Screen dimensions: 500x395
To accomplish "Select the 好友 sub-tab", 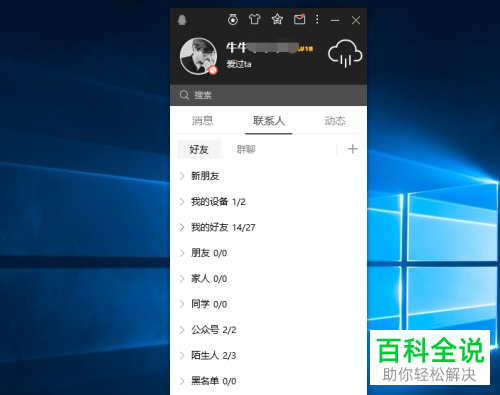I will [x=199, y=149].
